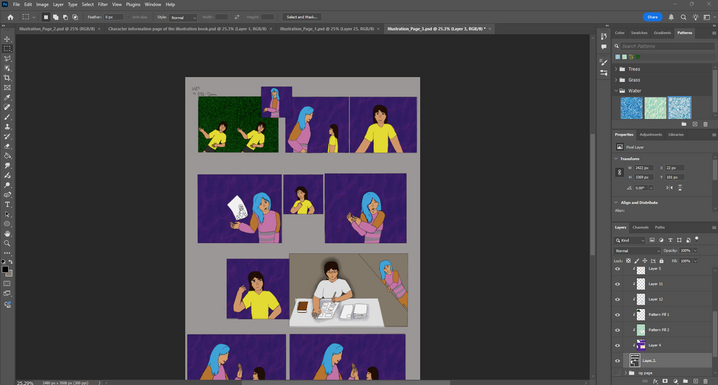Collapse the Transform section
718x385 pixels.
[616, 159]
